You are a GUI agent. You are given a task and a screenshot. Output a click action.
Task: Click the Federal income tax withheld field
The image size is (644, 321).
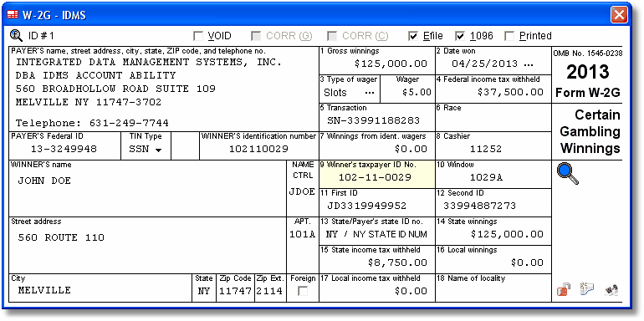[493, 92]
